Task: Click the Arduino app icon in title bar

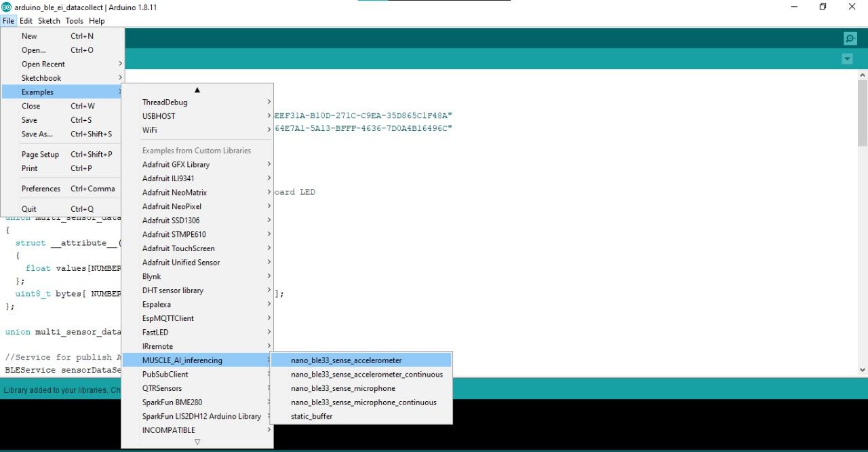Action: (7, 7)
